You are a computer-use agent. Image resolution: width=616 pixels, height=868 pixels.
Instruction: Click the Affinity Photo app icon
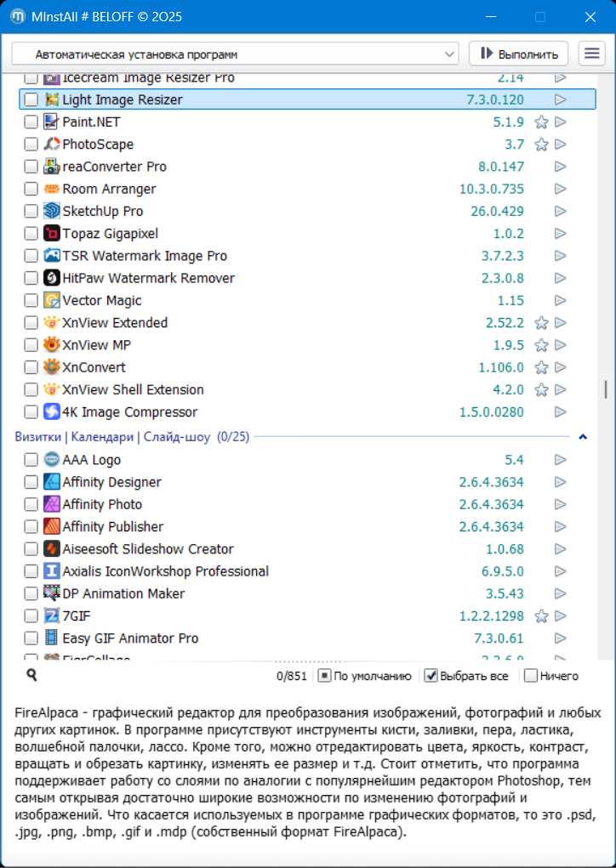(x=52, y=504)
